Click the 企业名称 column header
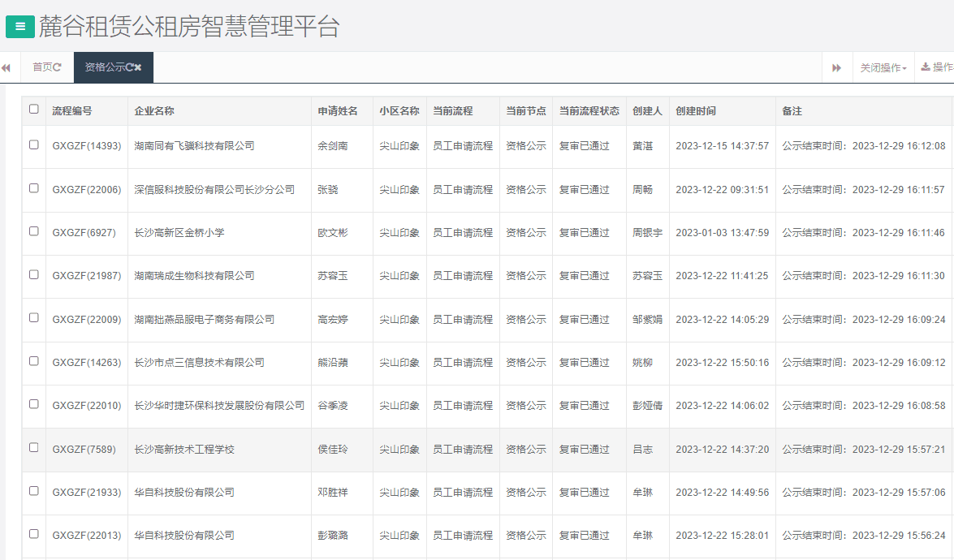This screenshot has height=560, width=954. click(x=154, y=110)
